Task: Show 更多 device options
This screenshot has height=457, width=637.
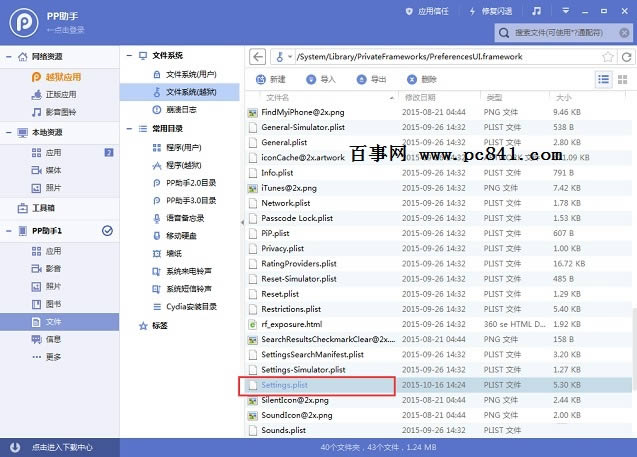Action: pos(46,357)
